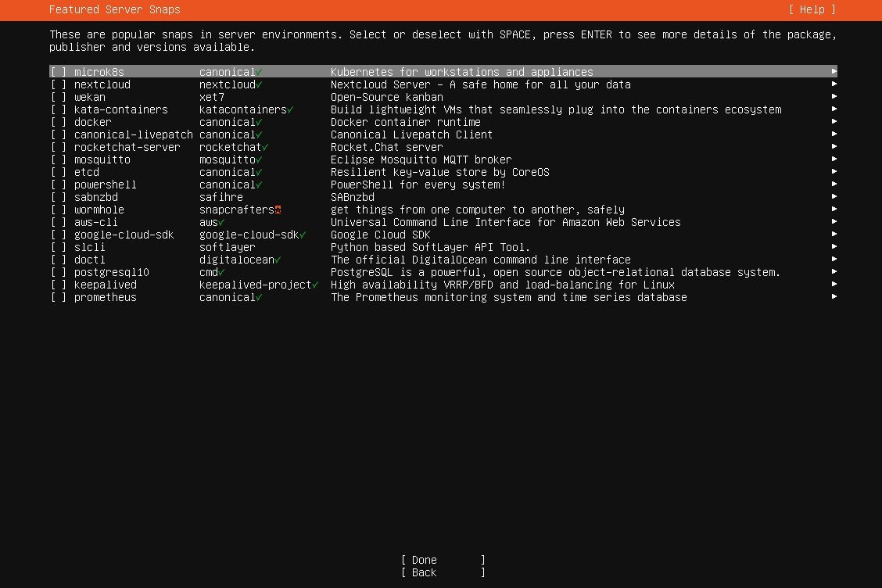Check the powershell snap box
Image resolution: width=882 pixels, height=588 pixels.
click(59, 185)
